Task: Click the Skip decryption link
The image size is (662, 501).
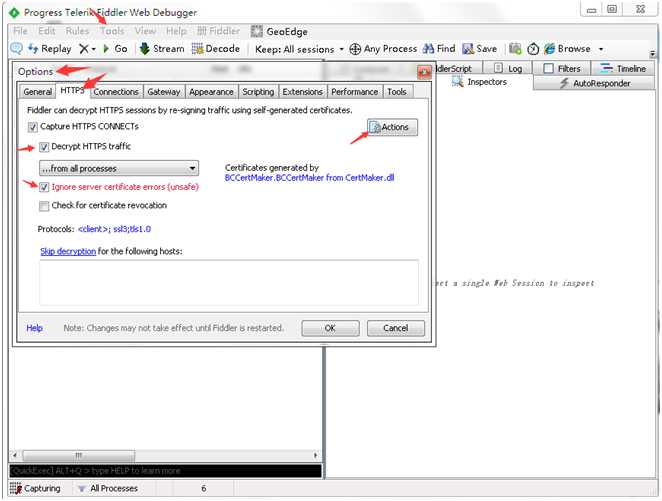Action: [68, 251]
